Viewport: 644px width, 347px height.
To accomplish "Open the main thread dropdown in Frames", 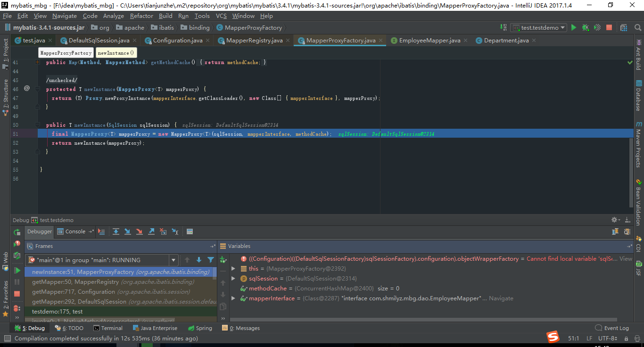I will point(173,260).
